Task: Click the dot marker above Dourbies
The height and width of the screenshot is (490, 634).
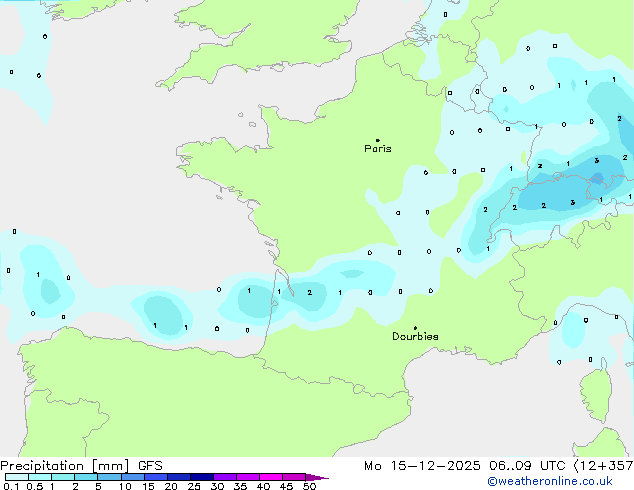Action: (415, 328)
